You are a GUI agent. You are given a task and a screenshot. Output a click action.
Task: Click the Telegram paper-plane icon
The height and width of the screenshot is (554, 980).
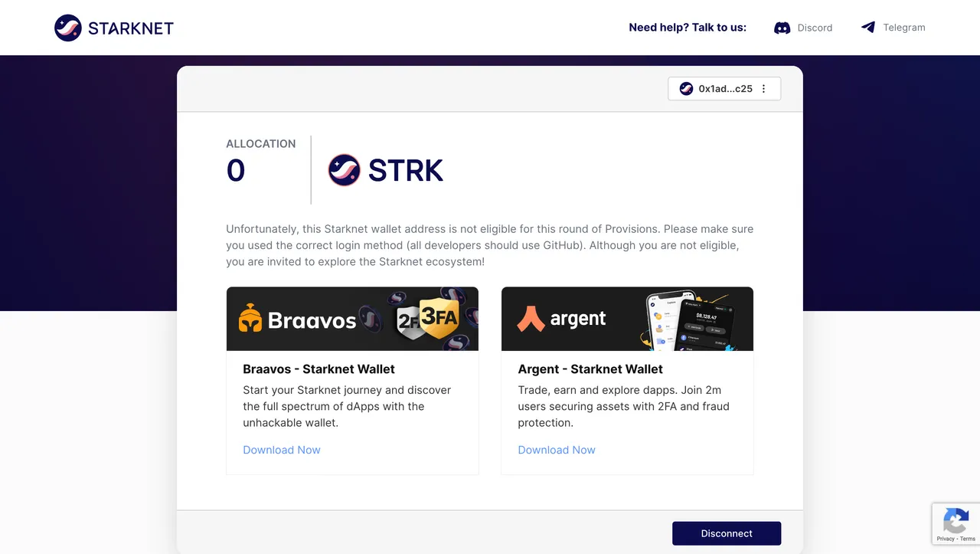867,28
